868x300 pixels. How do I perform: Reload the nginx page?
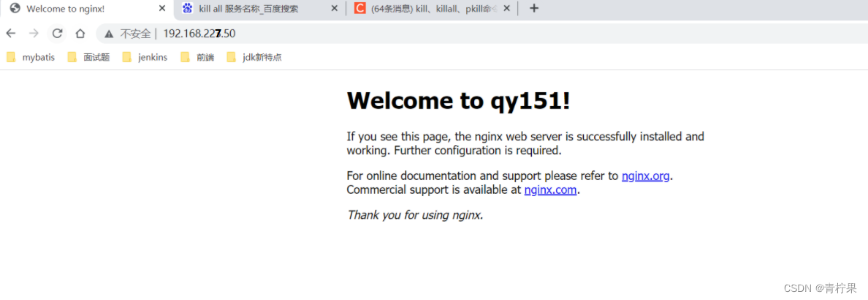57,33
